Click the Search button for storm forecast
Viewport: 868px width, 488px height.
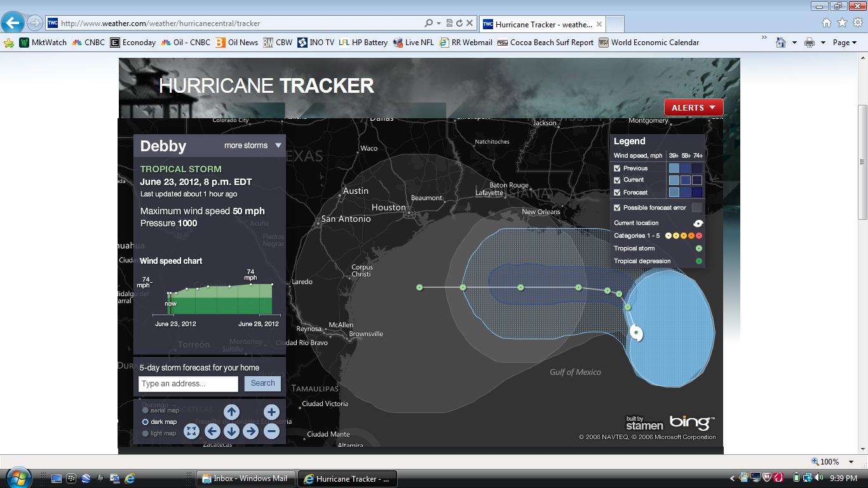262,383
